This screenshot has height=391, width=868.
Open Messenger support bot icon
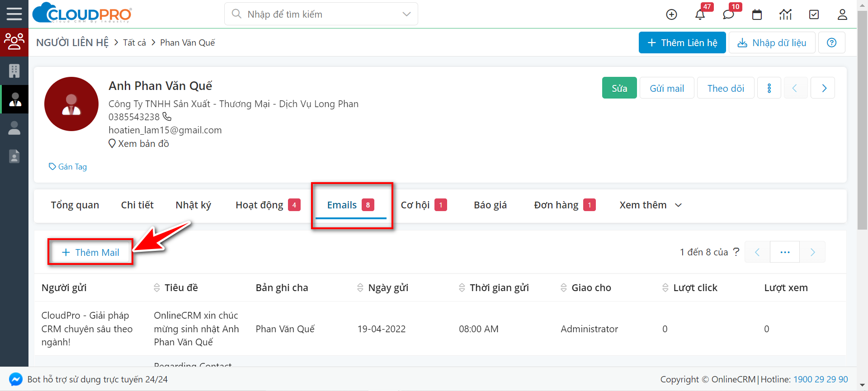point(15,379)
